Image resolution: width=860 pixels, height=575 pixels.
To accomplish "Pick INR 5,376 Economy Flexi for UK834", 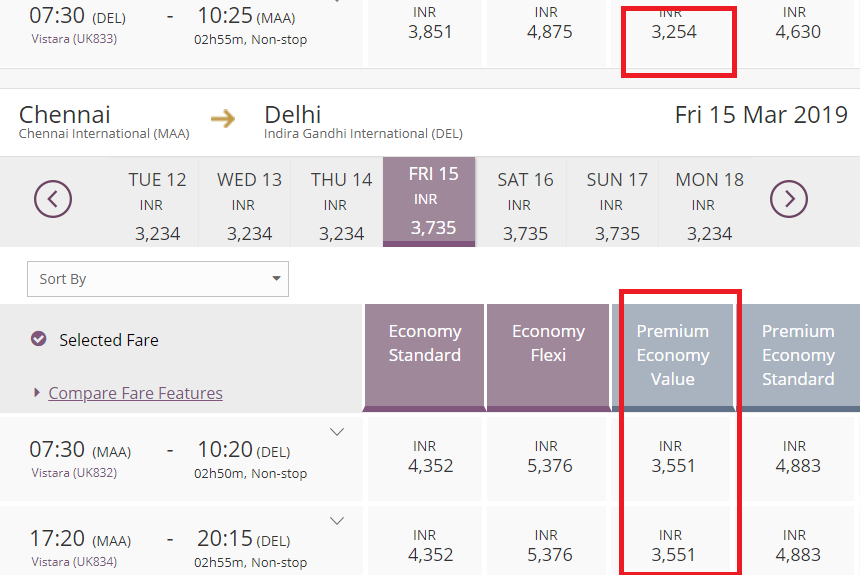I will 546,546.
